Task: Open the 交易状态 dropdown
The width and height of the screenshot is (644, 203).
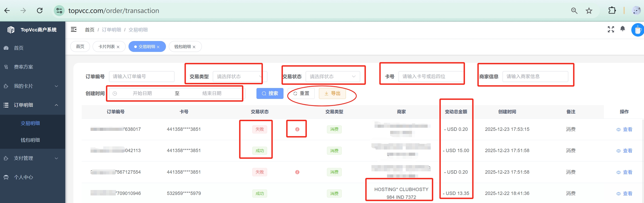Action: click(332, 77)
